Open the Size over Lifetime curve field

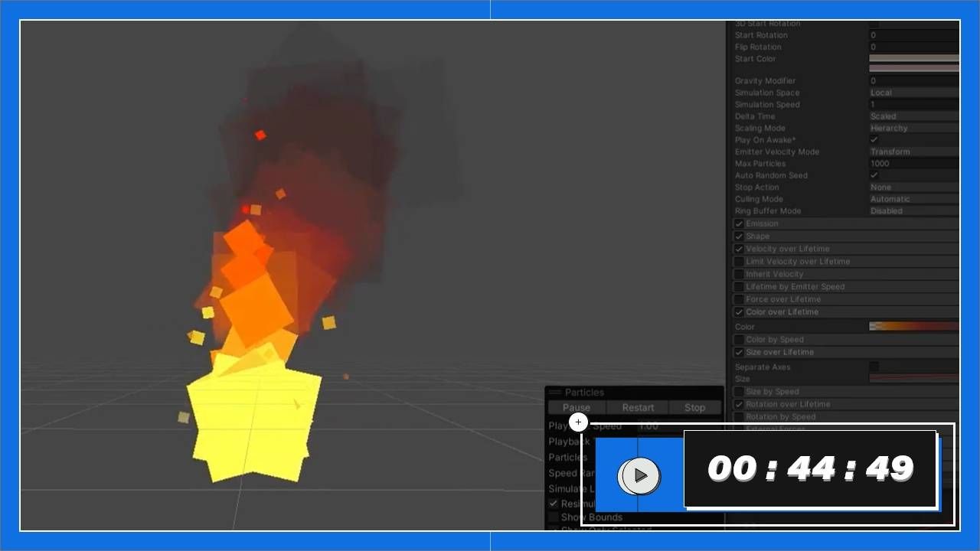914,378
